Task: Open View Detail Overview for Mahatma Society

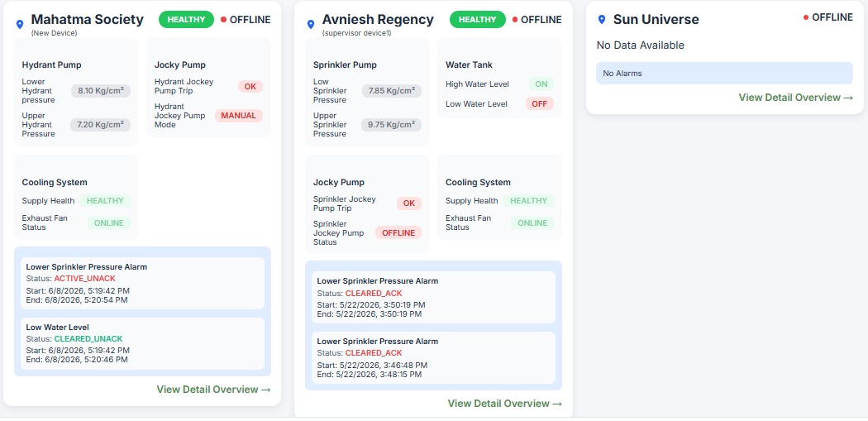Action: coord(213,390)
